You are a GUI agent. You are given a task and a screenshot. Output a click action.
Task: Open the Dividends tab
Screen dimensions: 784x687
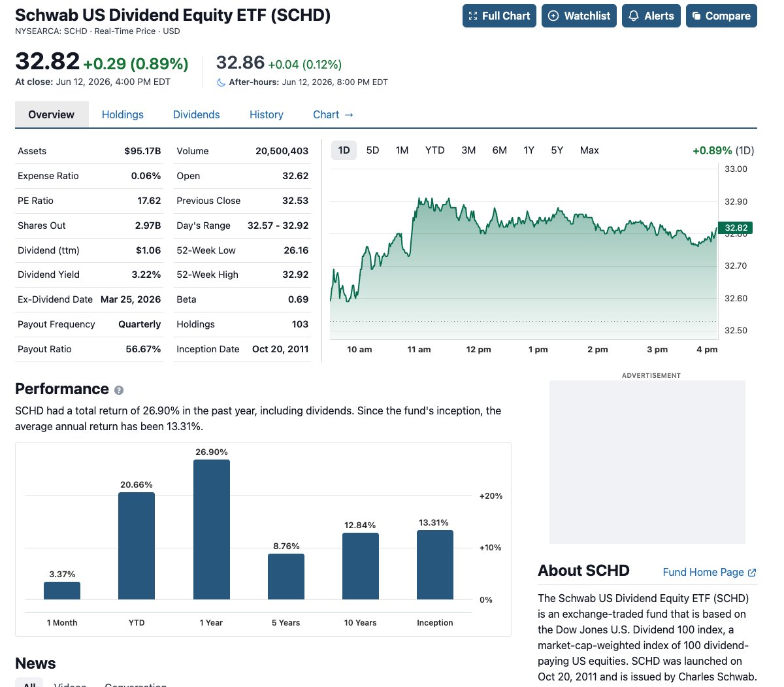(196, 114)
